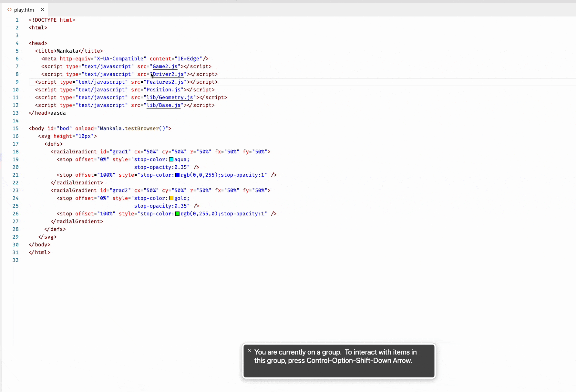
Task: Click line number 9 in the gutter
Action: pos(17,82)
